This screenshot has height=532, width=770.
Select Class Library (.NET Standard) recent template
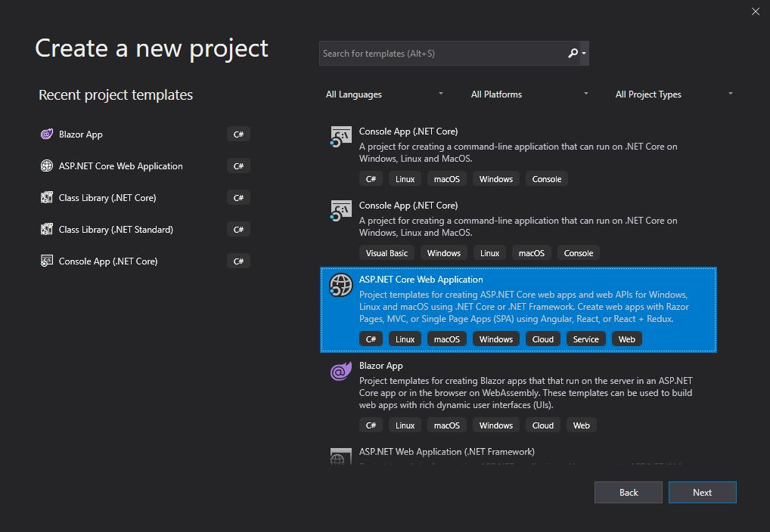pos(145,229)
